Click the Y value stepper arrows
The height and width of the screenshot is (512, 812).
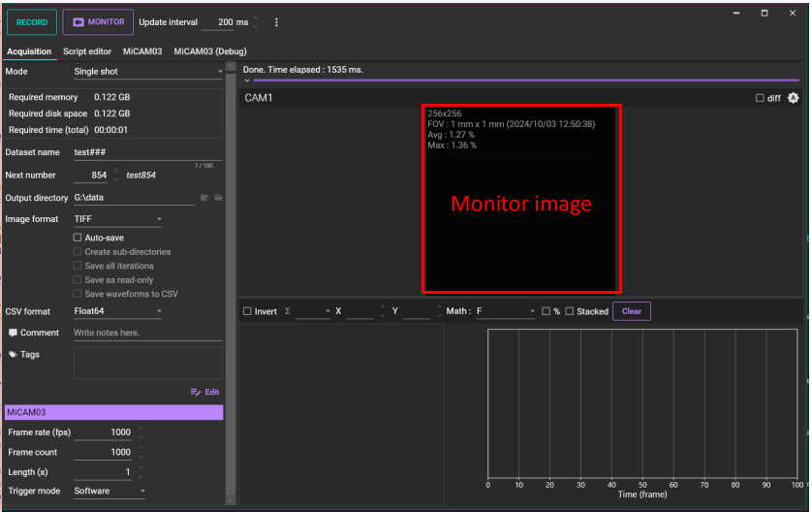[x=439, y=311]
